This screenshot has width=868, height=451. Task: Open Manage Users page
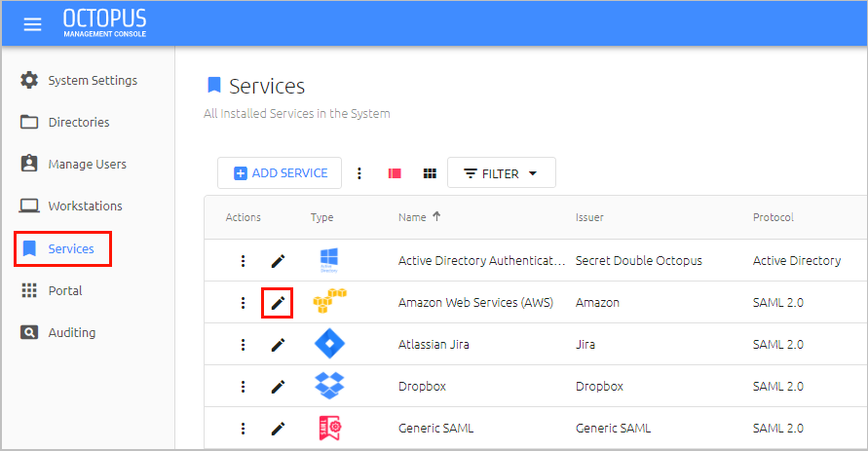tap(73, 164)
